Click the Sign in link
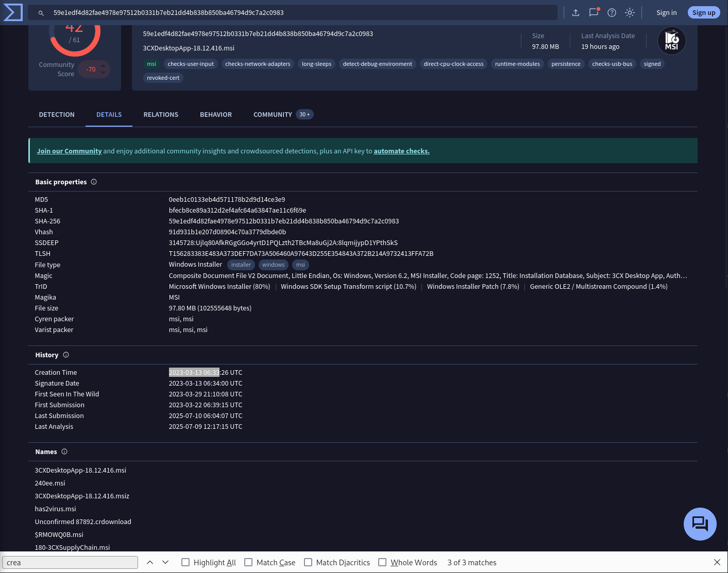The height and width of the screenshot is (573, 728). coord(667,13)
